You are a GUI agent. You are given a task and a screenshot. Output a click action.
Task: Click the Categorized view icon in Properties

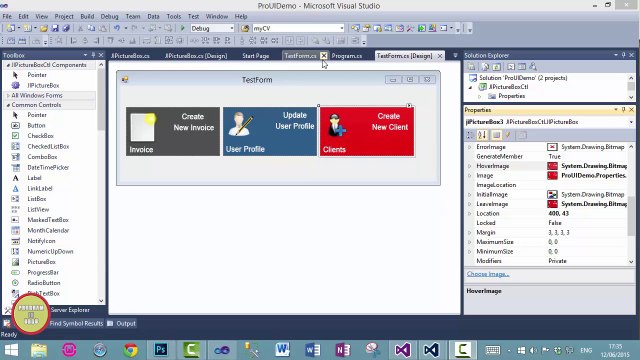[x=470, y=135]
